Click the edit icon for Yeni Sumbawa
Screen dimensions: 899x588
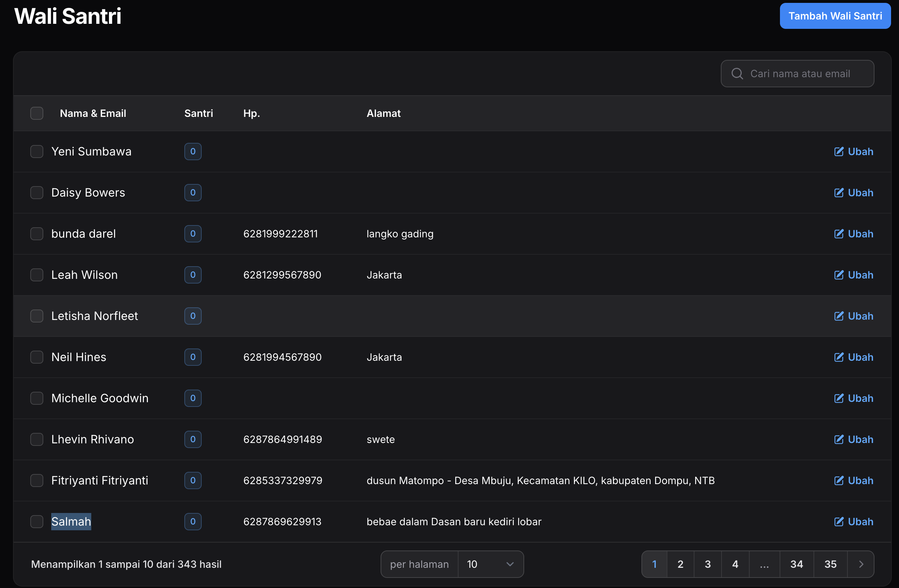click(x=838, y=152)
